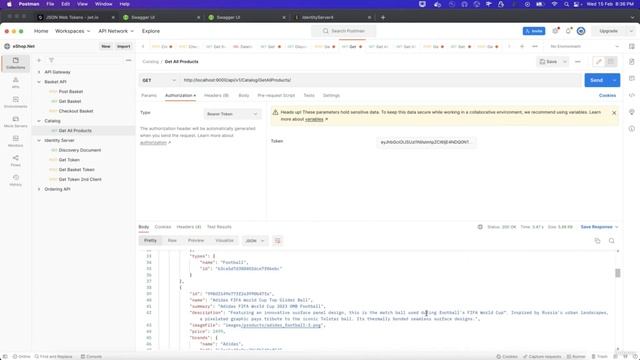Open the API Network dropdown menu

point(116,31)
